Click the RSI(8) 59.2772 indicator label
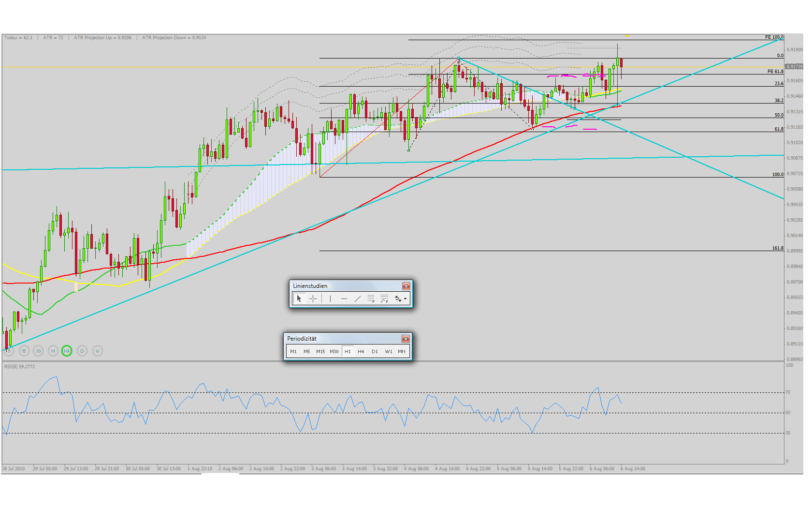This screenshot has width=812, height=508. [x=19, y=366]
